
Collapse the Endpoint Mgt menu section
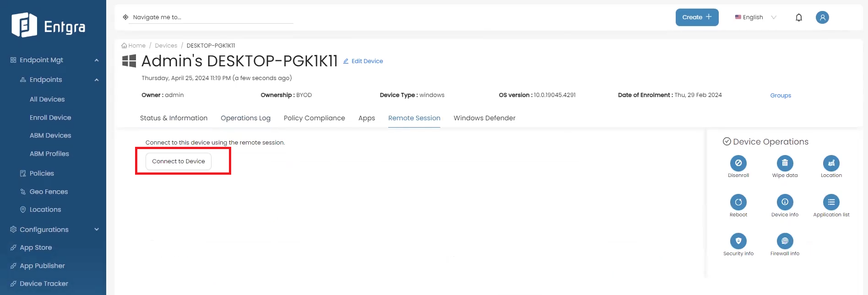point(97,60)
